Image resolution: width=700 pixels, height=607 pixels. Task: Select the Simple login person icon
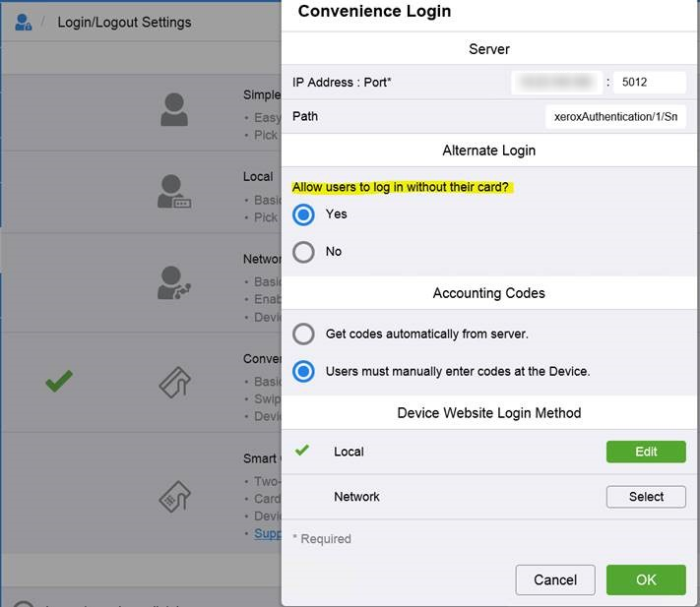[x=173, y=109]
